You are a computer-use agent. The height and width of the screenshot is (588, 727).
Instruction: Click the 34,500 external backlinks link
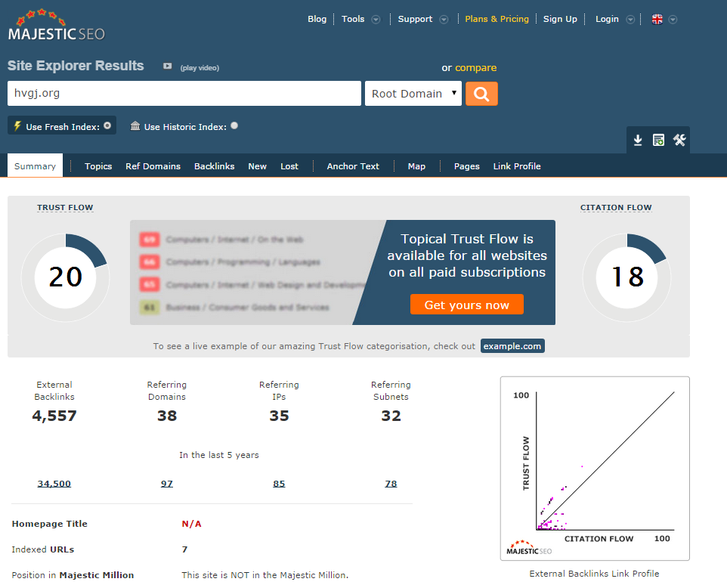coord(54,484)
